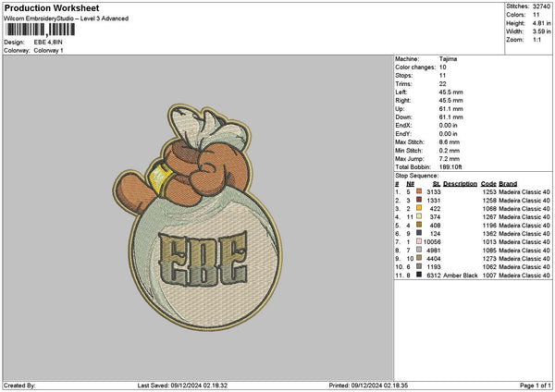This screenshot has height=392, width=555.
Task: Click the brown swatch for thread code 1258
Action: (x=418, y=199)
